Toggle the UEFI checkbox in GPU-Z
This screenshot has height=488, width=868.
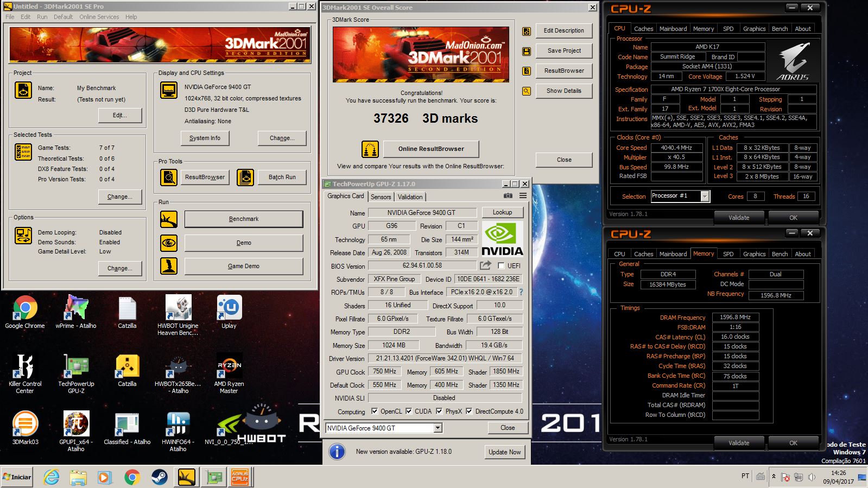501,266
